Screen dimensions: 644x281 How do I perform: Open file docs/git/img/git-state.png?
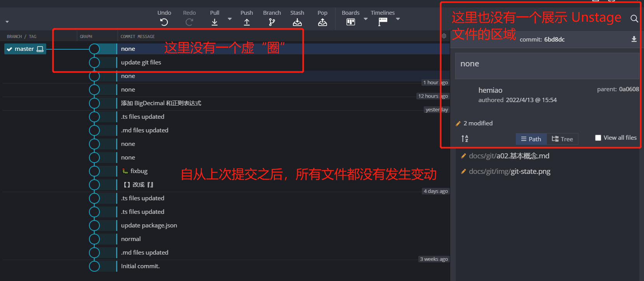(x=510, y=172)
